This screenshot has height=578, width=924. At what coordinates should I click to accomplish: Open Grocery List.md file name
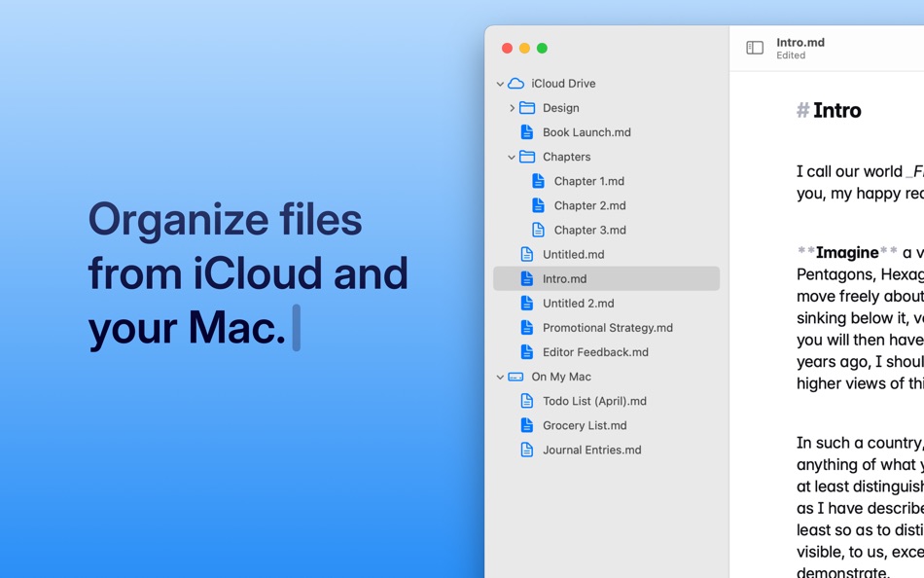coord(585,425)
